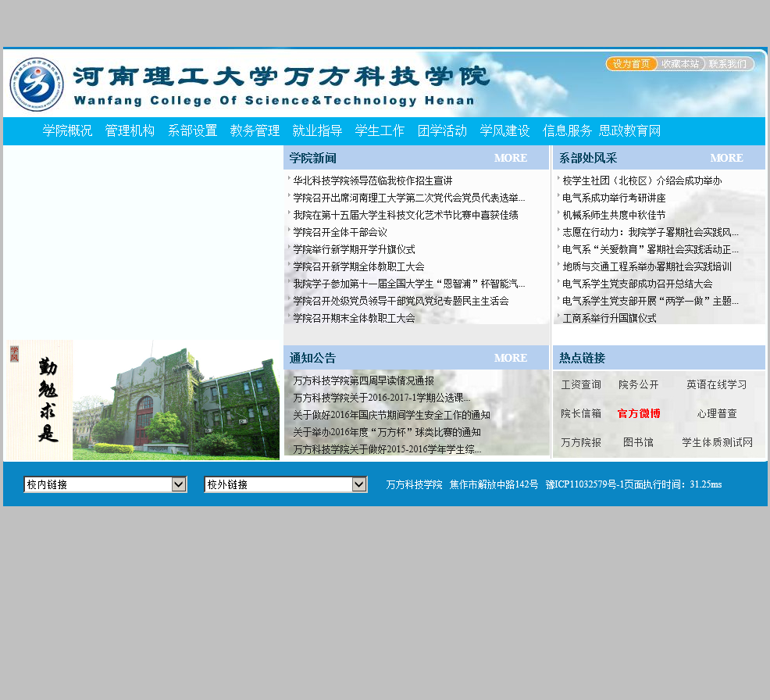This screenshot has height=700, width=770.
Task: Click 院务公开 hot link
Action: (x=638, y=384)
